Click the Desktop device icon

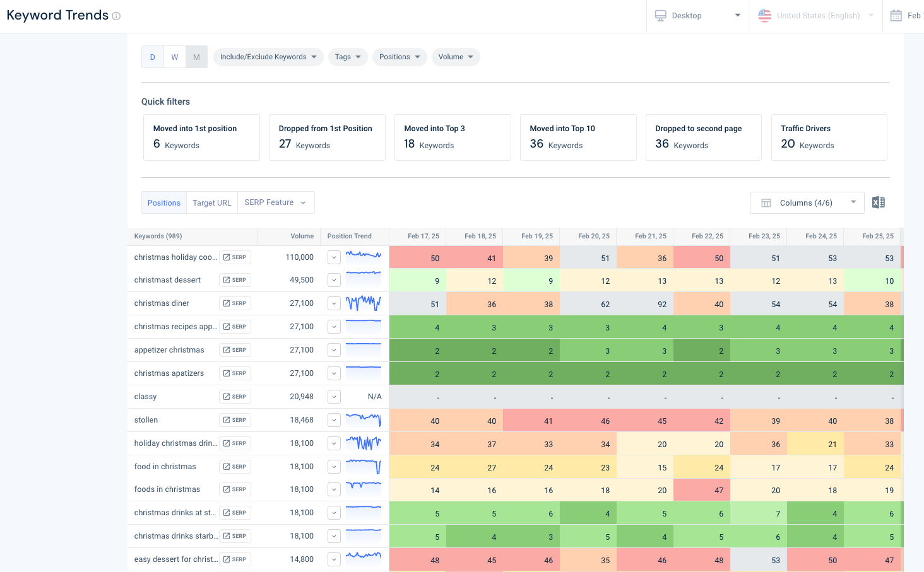tap(661, 15)
